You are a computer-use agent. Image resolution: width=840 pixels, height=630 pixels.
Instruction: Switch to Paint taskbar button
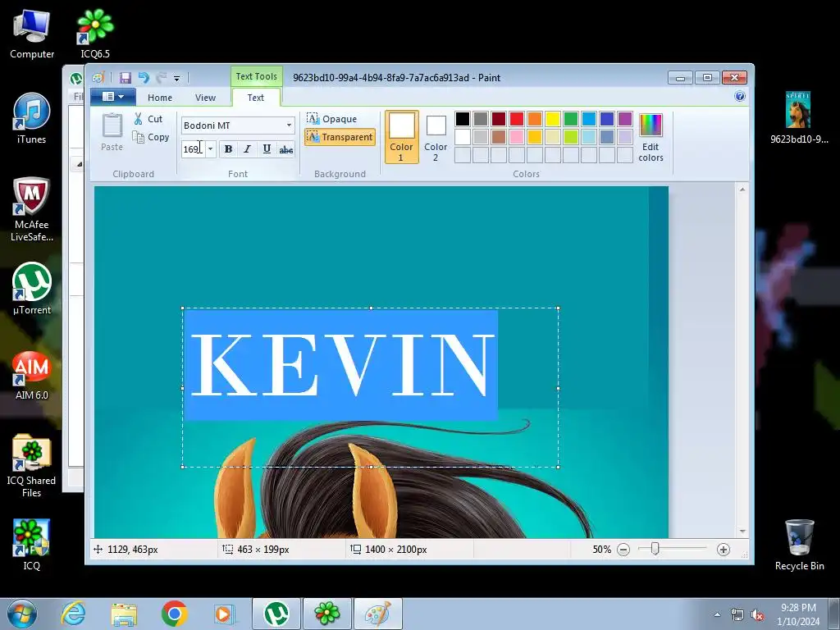378,614
